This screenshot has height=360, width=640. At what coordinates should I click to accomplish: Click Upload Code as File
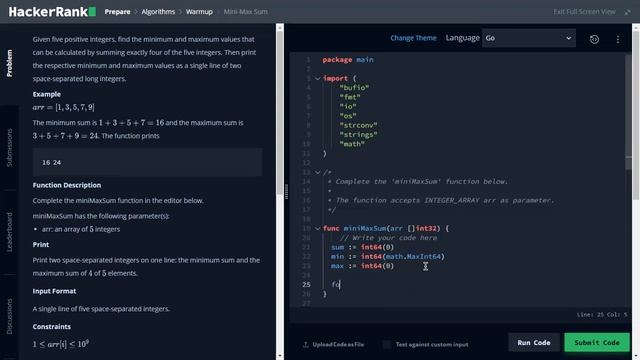coord(333,344)
